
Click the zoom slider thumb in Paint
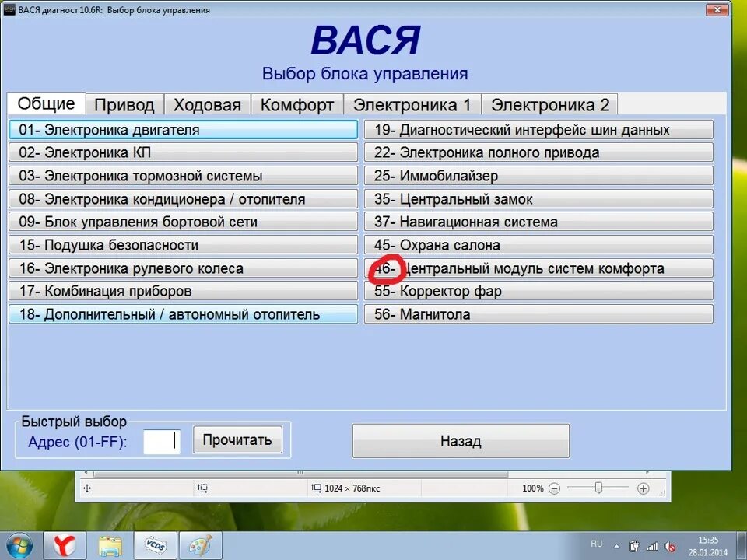click(x=599, y=488)
